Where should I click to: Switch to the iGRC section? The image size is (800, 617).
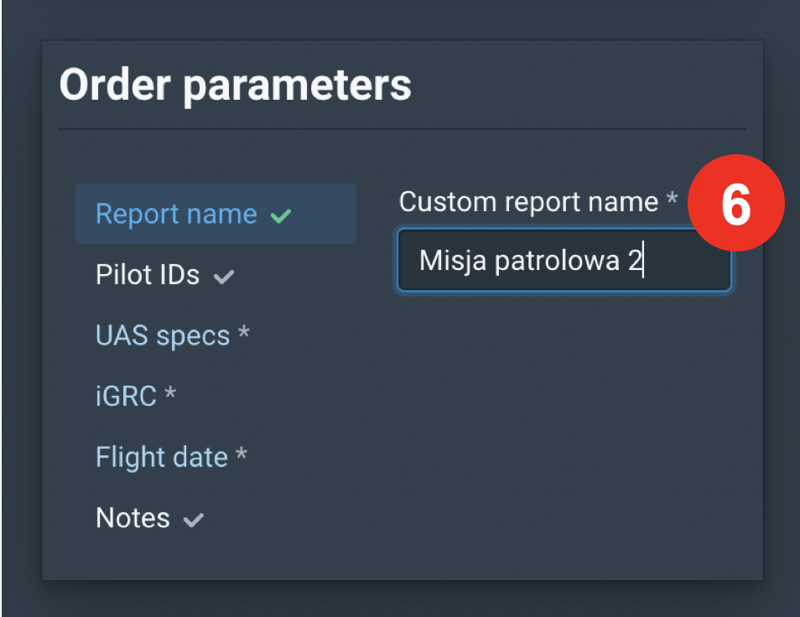[x=126, y=396]
